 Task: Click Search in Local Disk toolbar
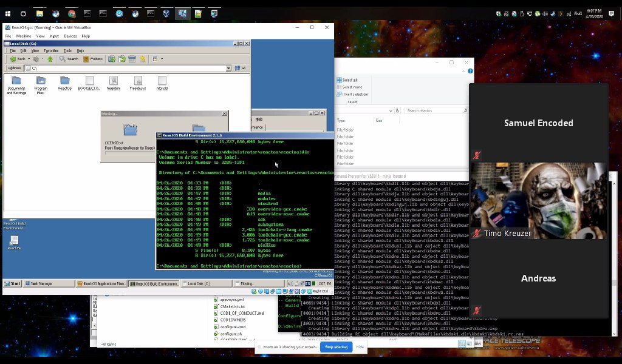[x=69, y=59]
